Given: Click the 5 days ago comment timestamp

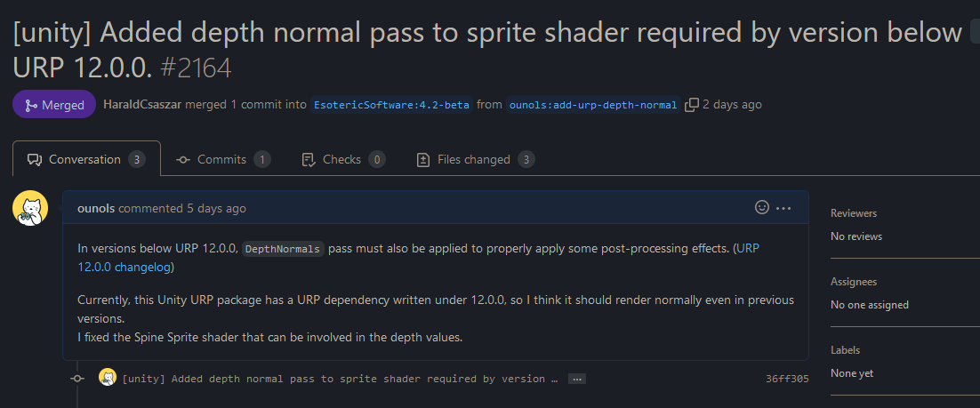Looking at the screenshot, I should [x=216, y=208].
